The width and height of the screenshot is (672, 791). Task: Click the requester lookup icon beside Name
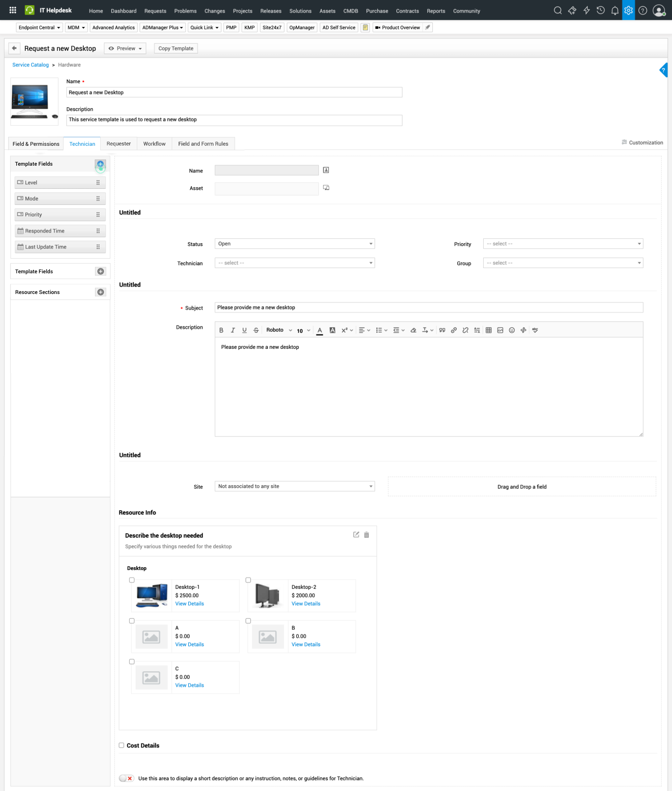pos(326,170)
